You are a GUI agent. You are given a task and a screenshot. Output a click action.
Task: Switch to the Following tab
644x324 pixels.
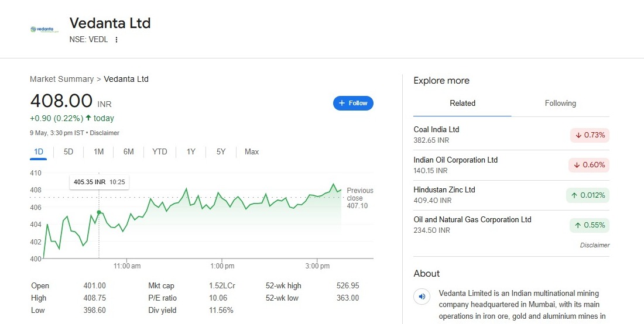pyautogui.click(x=560, y=104)
